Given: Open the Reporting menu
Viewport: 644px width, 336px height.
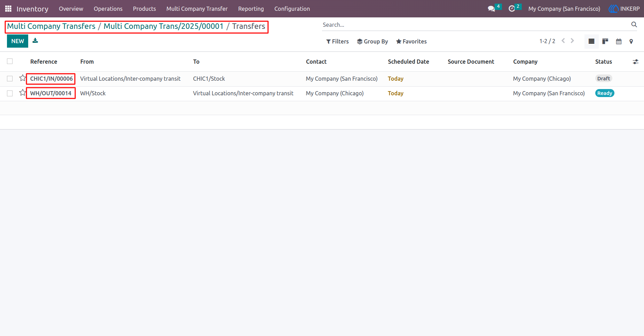Looking at the screenshot, I should coord(251,9).
